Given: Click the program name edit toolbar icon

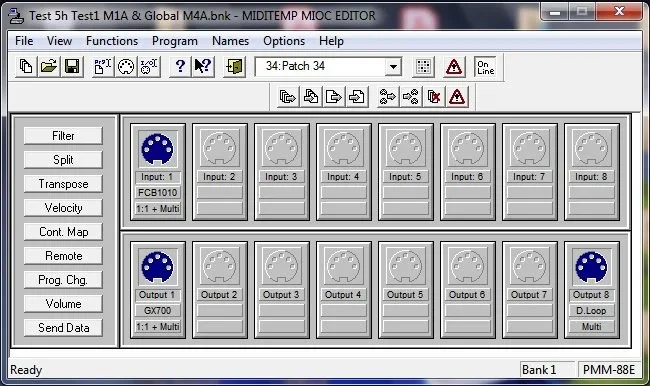Looking at the screenshot, I should (x=103, y=66).
